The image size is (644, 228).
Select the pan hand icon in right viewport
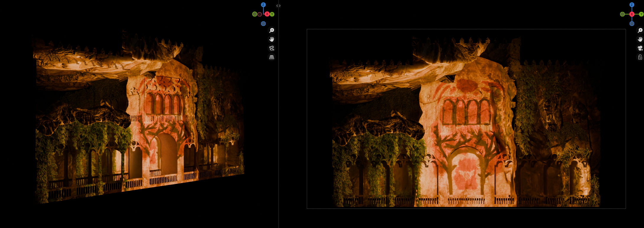tap(640, 39)
